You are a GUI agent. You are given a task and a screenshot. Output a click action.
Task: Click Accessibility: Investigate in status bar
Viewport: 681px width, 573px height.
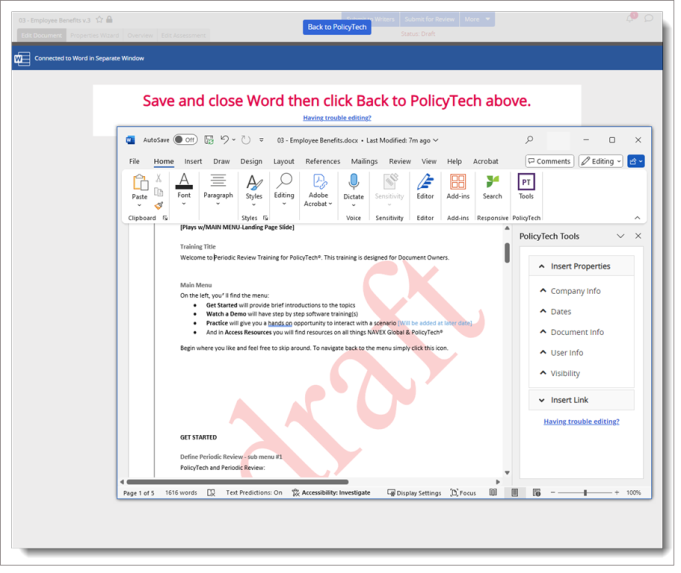pyautogui.click(x=331, y=493)
